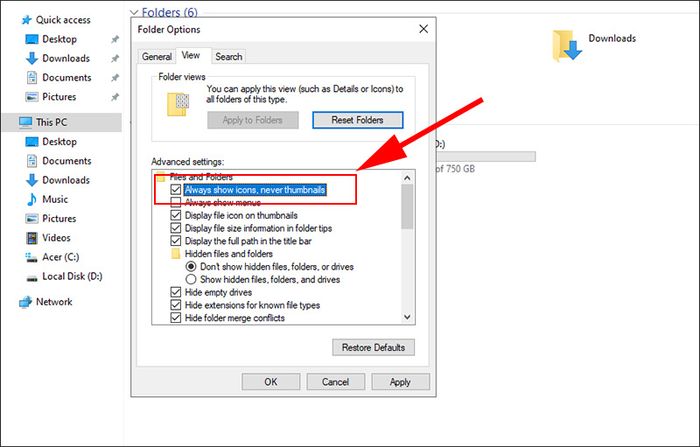Click the Hidden files and folders folder icon
Image resolution: width=700 pixels, height=447 pixels.
coord(175,254)
